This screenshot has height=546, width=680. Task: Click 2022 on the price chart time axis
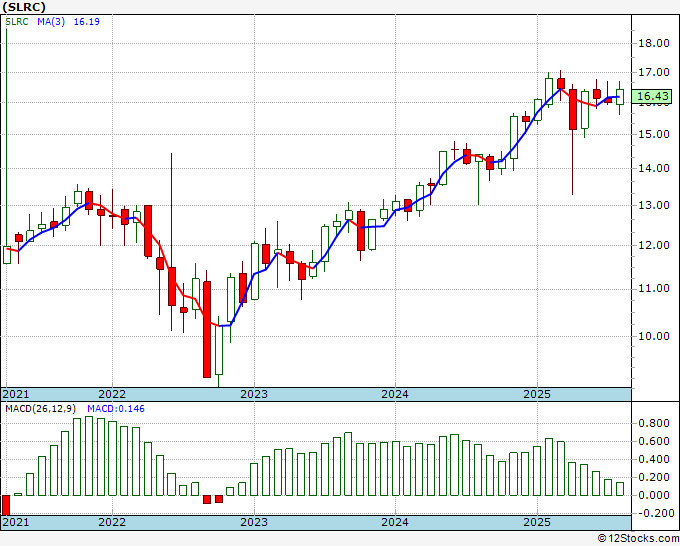click(112, 394)
